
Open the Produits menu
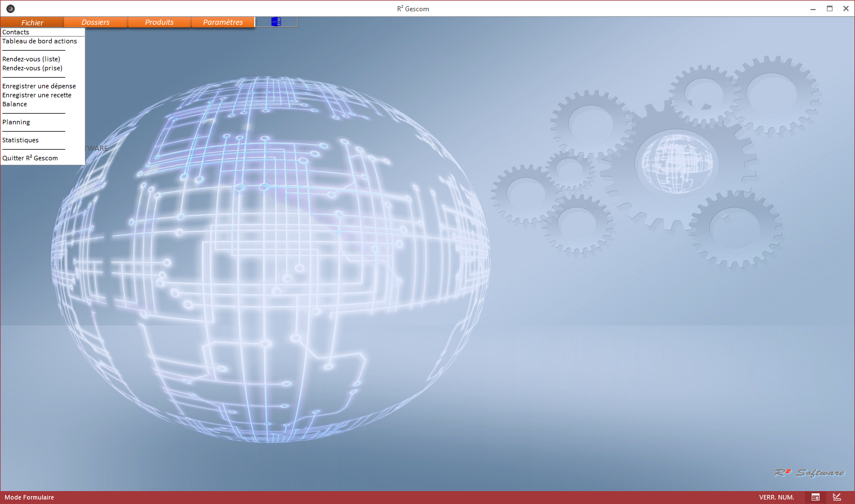[x=159, y=22]
